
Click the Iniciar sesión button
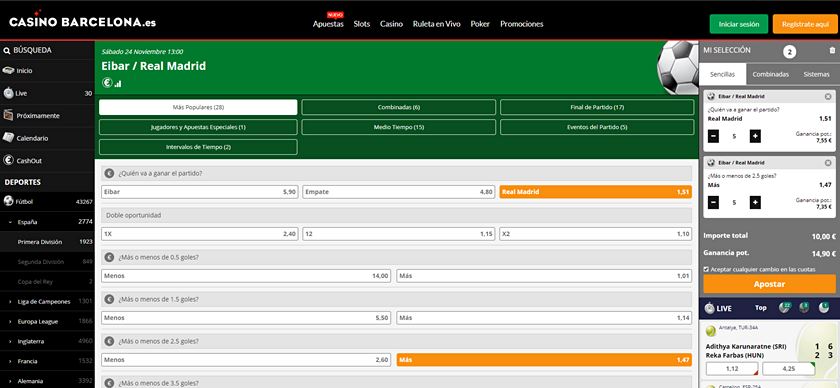(x=739, y=24)
